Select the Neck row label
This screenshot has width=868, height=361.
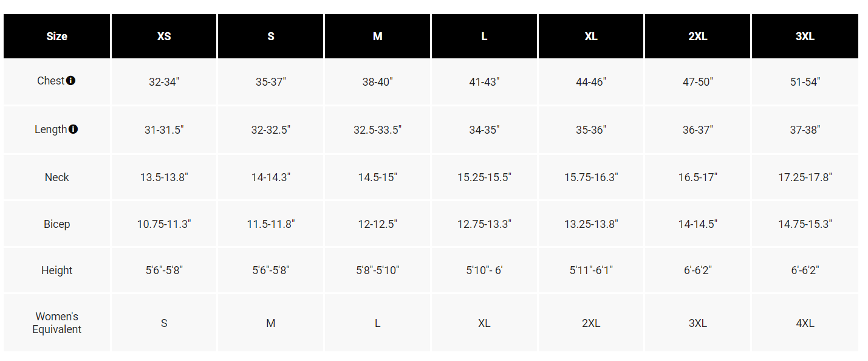click(56, 177)
